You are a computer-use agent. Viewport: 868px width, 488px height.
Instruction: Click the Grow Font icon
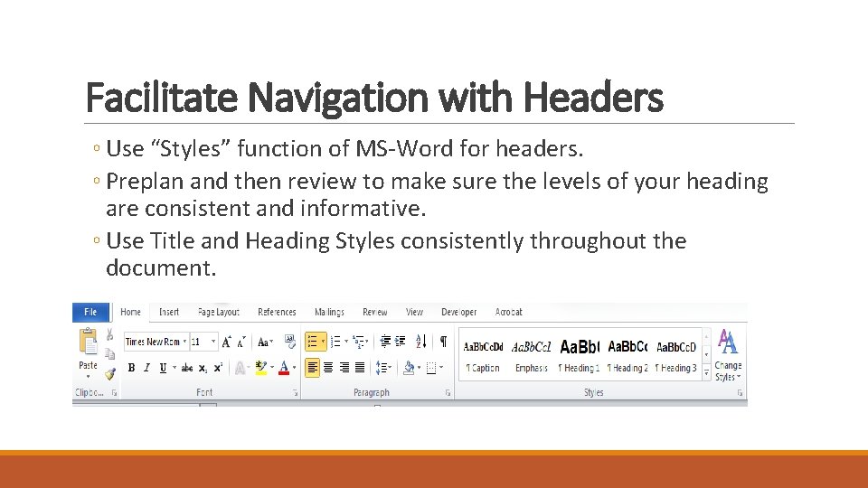(x=226, y=342)
